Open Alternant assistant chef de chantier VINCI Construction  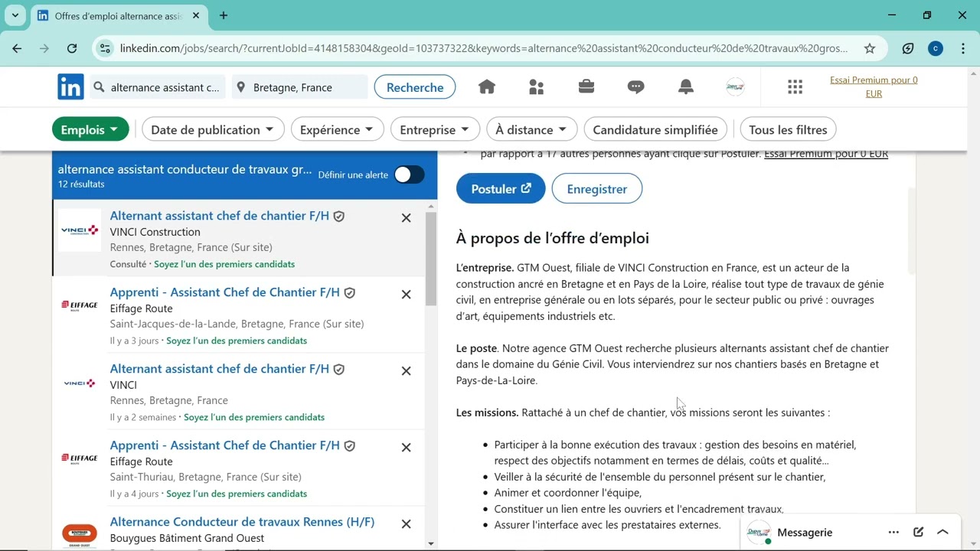click(220, 216)
